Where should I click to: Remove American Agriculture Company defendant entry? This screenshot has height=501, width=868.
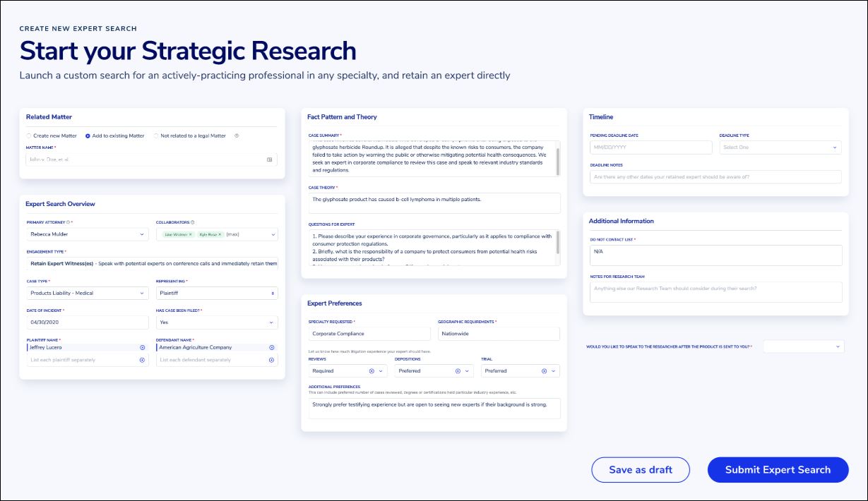pos(272,347)
